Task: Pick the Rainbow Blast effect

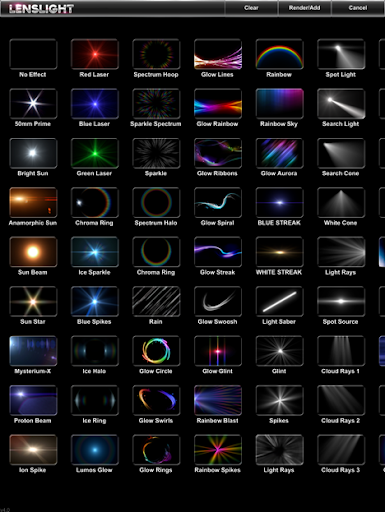Action: 218,400
